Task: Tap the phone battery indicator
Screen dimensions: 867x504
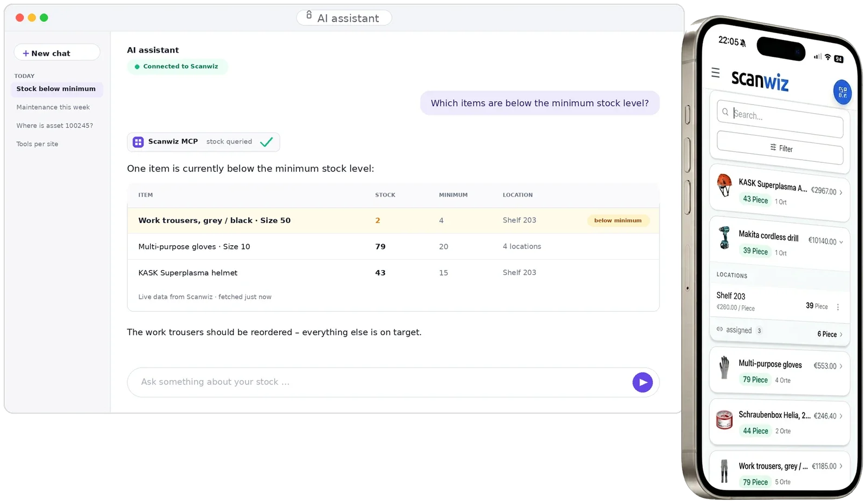Action: (x=839, y=59)
